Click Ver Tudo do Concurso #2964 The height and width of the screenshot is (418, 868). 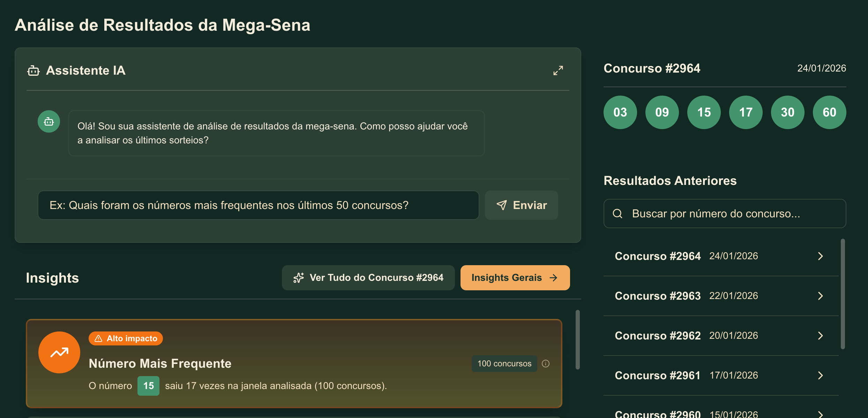coord(368,278)
